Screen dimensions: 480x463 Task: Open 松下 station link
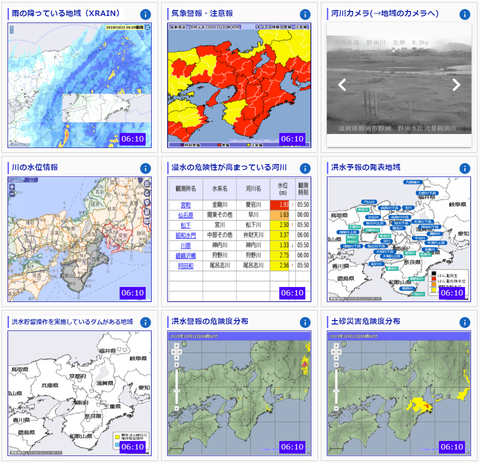pyautogui.click(x=186, y=225)
